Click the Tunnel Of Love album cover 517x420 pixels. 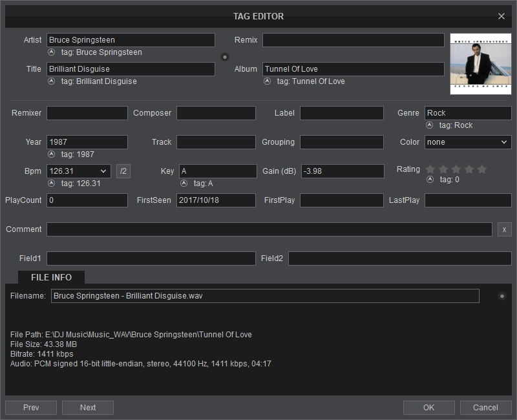pos(481,64)
